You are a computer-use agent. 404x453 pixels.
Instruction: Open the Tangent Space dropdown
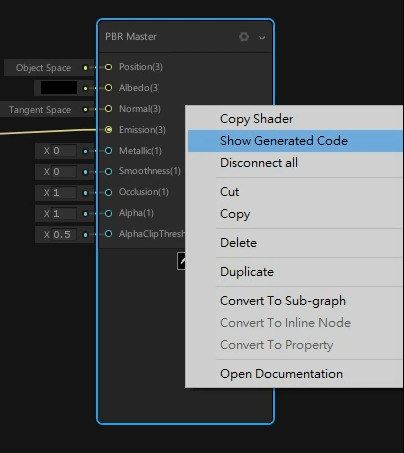pyautogui.click(x=39, y=110)
